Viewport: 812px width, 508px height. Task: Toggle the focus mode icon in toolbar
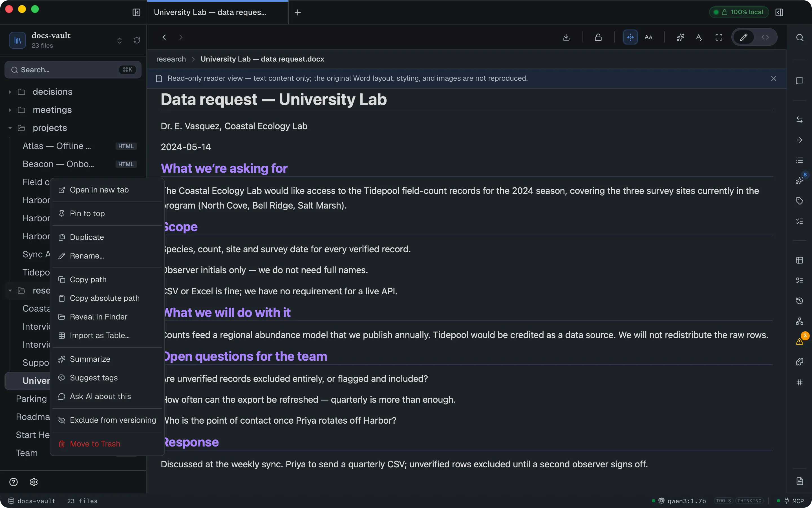point(630,37)
